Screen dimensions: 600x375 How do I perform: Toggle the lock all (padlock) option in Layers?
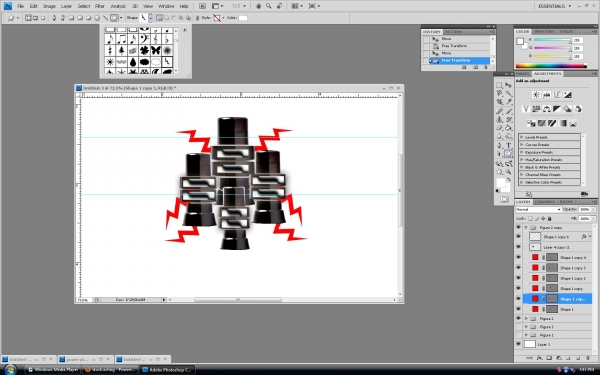(549, 218)
